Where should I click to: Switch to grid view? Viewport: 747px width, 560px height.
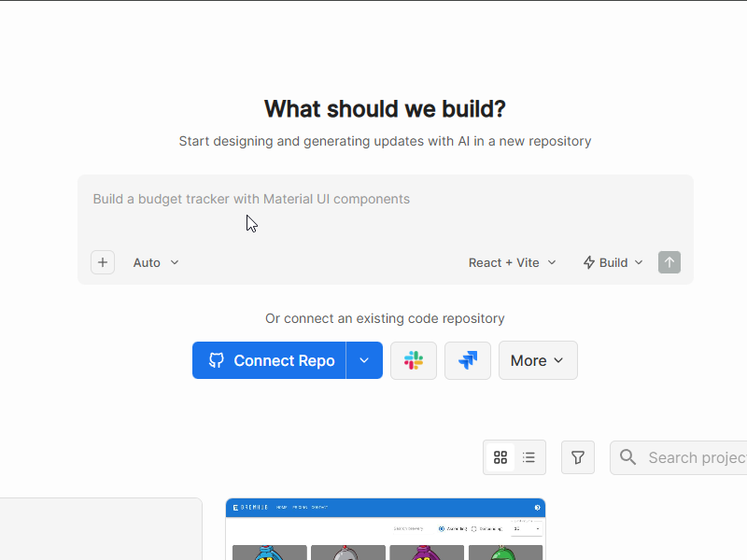tap(500, 457)
